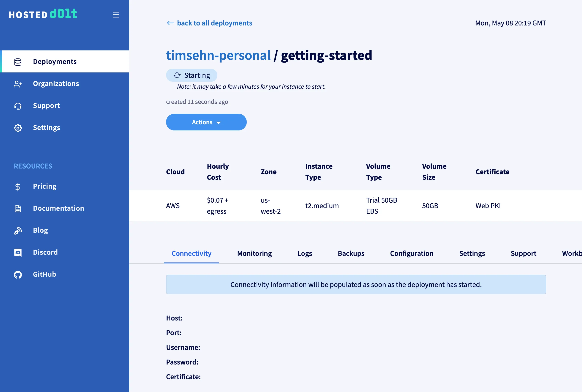This screenshot has height=392, width=582.
Task: Click the Blog feather icon
Action: tap(18, 230)
